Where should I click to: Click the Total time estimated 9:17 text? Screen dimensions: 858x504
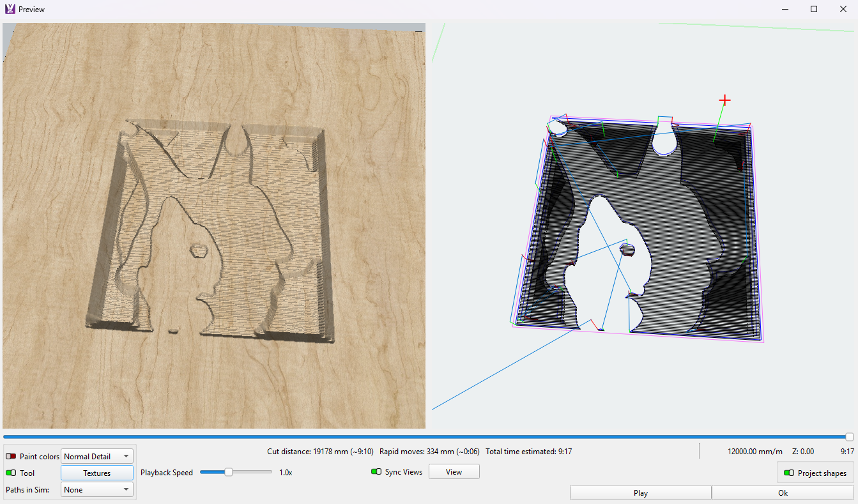pos(528,452)
